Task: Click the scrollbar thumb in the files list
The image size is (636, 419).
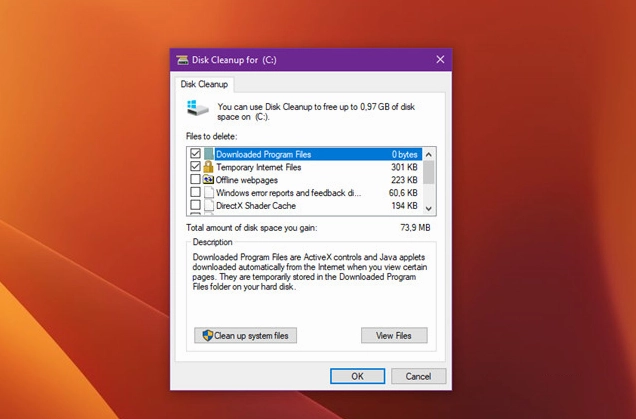Action: point(429,172)
